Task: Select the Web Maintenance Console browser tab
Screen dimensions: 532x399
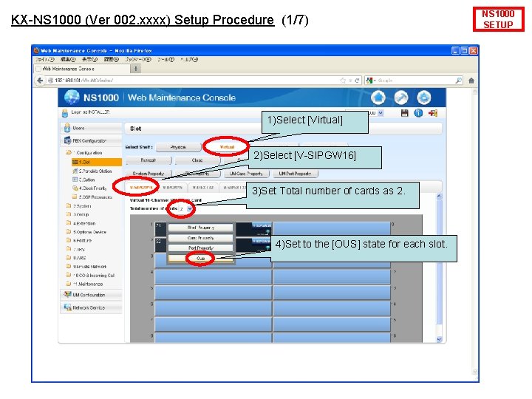Action: pyautogui.click(x=82, y=69)
